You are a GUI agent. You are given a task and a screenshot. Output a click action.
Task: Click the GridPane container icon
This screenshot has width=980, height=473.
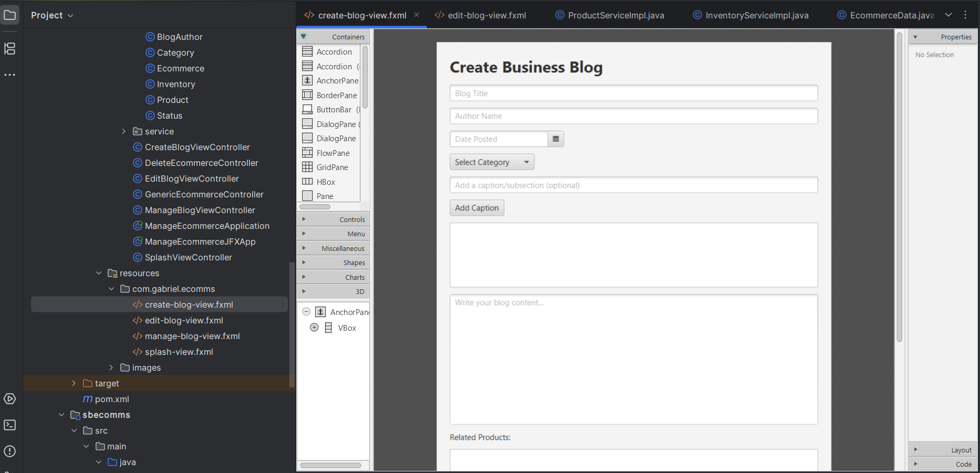click(x=307, y=167)
